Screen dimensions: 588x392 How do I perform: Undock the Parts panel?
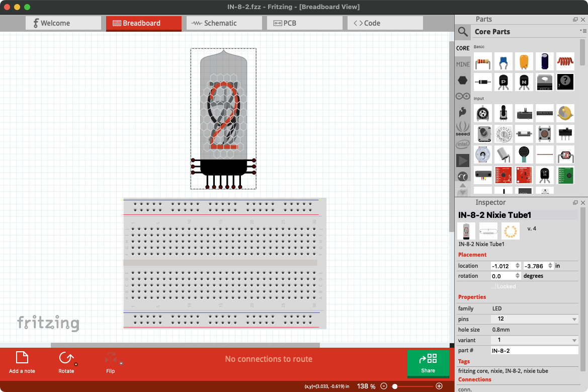575,20
